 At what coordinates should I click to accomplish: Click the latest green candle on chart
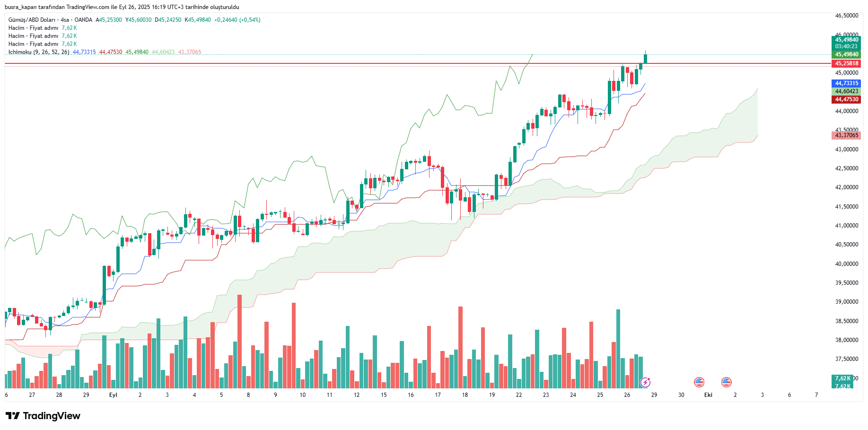645,59
